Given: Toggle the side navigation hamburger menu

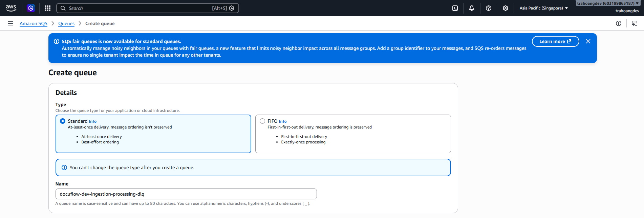Looking at the screenshot, I should point(10,23).
